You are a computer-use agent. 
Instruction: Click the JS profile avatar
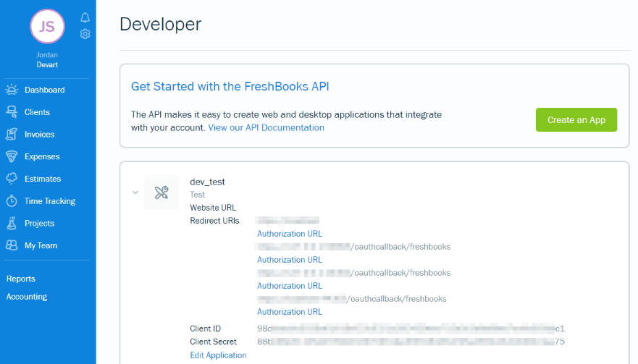coord(47,27)
